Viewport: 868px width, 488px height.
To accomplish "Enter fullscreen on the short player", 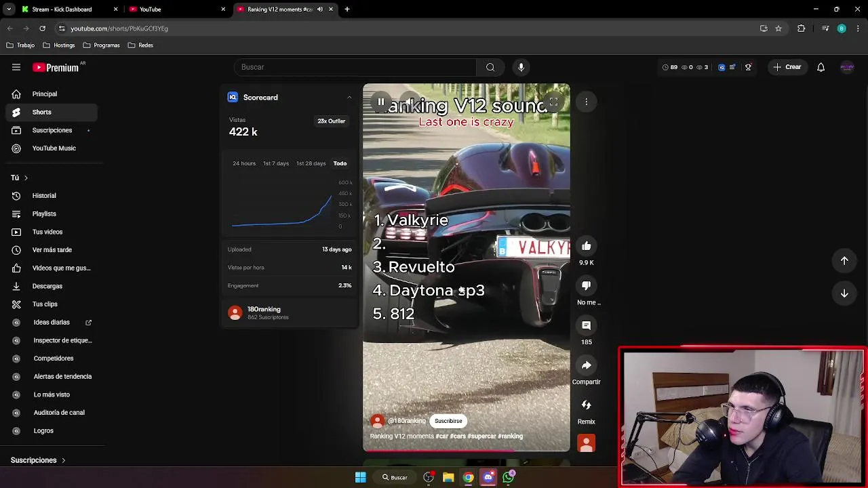I will (x=553, y=102).
